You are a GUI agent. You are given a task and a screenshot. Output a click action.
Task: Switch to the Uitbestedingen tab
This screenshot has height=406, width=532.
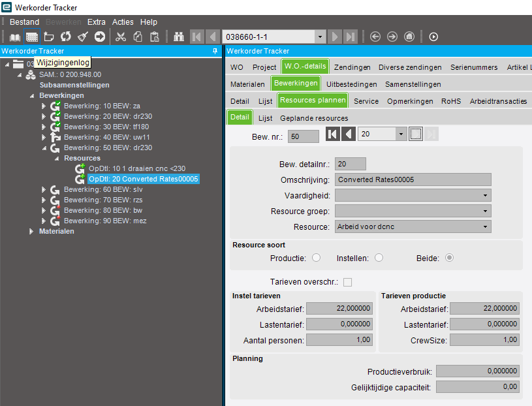point(351,84)
